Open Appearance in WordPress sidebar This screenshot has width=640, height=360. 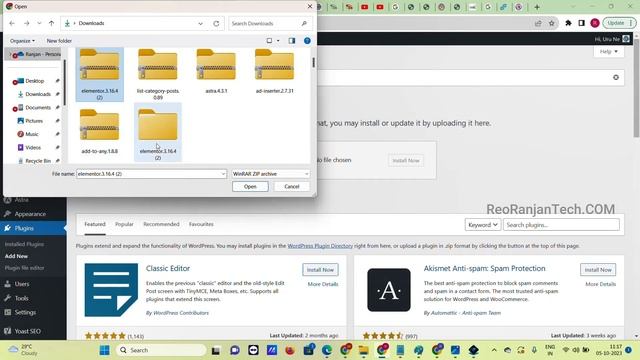[x=30, y=214]
